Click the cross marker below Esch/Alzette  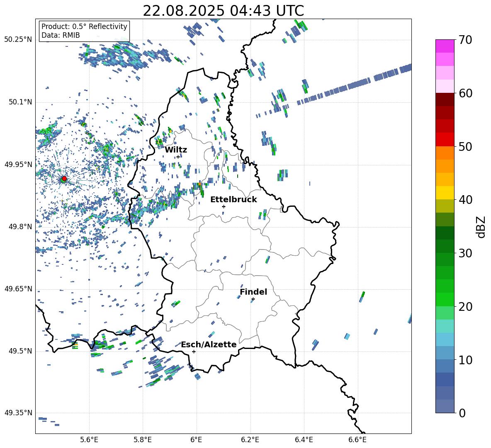194,351
